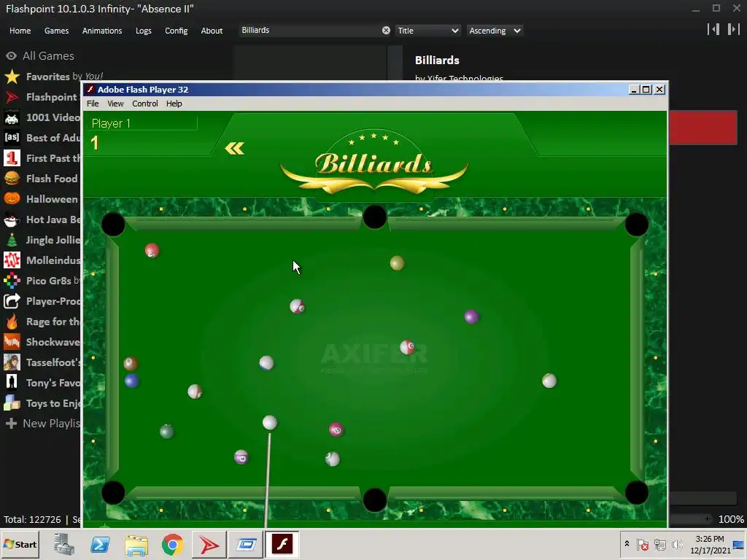Click the brown ball above the blue ball
747x560 pixels.
(131, 363)
